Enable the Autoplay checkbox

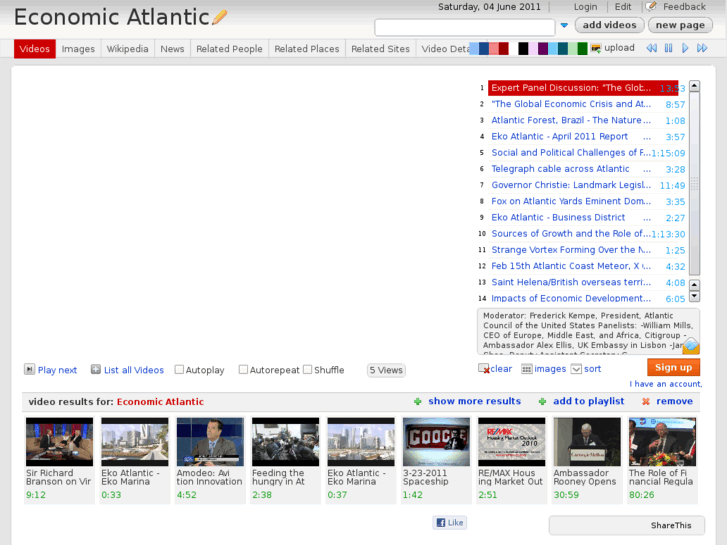click(x=180, y=370)
